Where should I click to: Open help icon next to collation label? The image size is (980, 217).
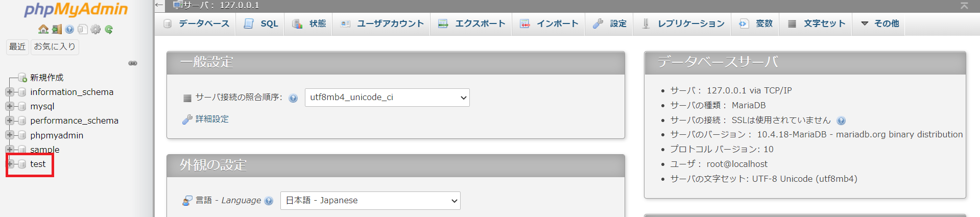pos(293,98)
